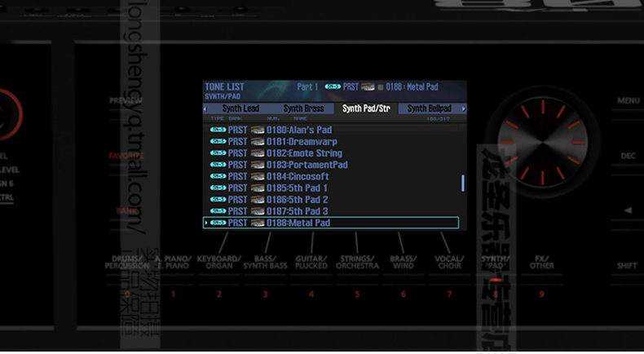Image resolution: width=644 pixels, height=354 pixels.
Task: Select tone 0180:Alan's Pad
Action: (331, 130)
